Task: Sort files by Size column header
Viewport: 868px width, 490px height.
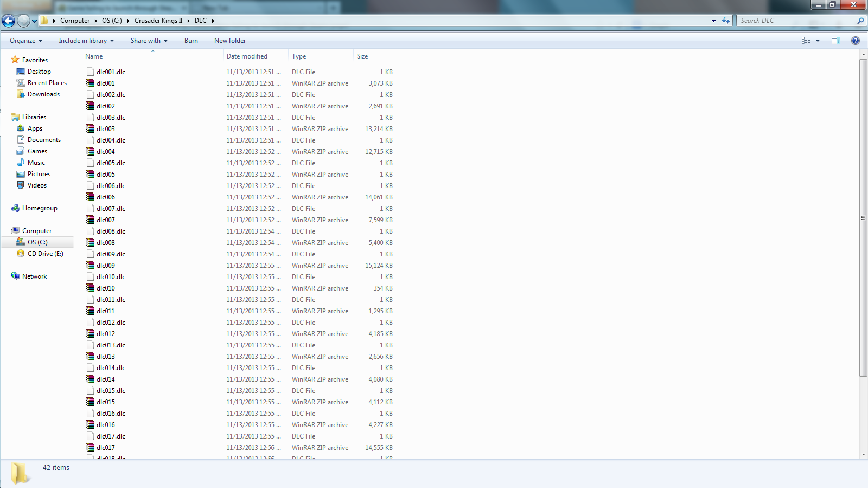Action: [x=362, y=56]
